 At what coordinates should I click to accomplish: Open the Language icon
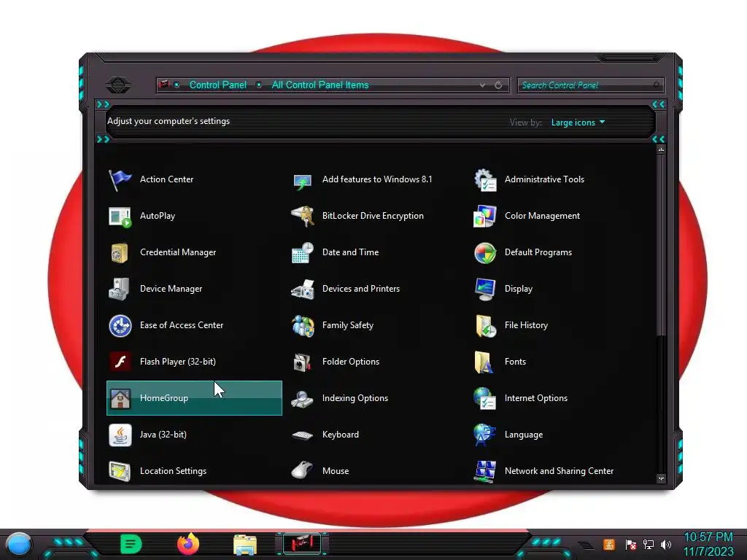click(x=485, y=435)
